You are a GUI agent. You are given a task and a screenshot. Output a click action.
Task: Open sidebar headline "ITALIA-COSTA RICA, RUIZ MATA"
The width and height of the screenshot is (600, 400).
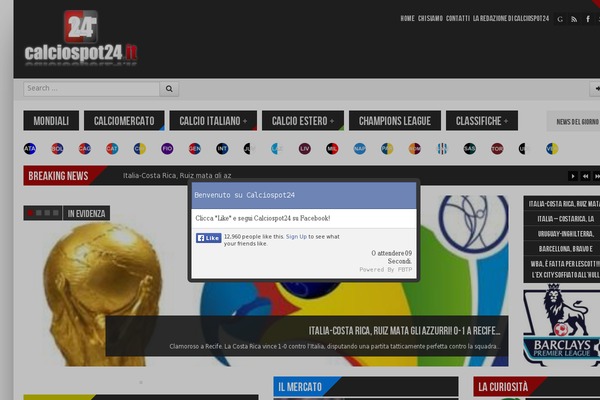coord(564,204)
